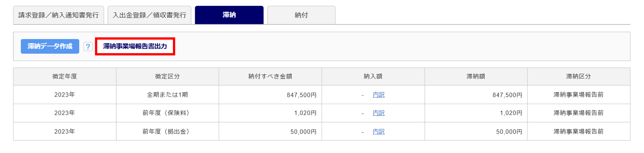Viewport: 644px width, 153px height.
Task: Click the 納入額 column header
Action: pyautogui.click(x=373, y=76)
